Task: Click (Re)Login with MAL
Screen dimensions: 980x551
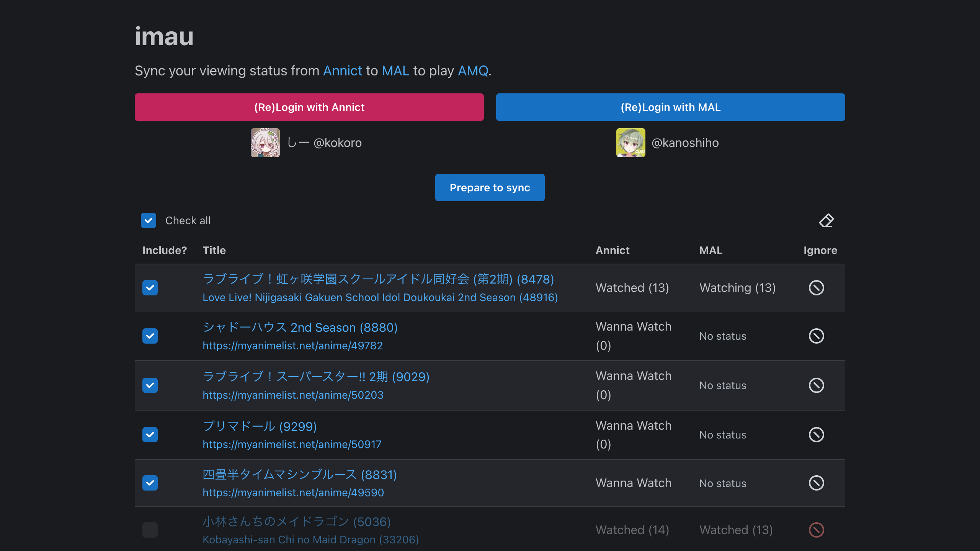Action: (x=670, y=107)
